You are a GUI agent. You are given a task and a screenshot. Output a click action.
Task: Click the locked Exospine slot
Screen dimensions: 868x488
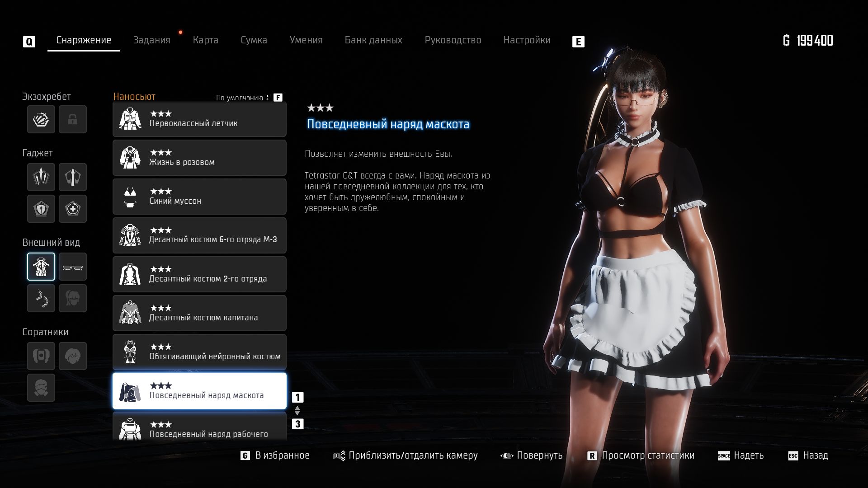(72, 119)
